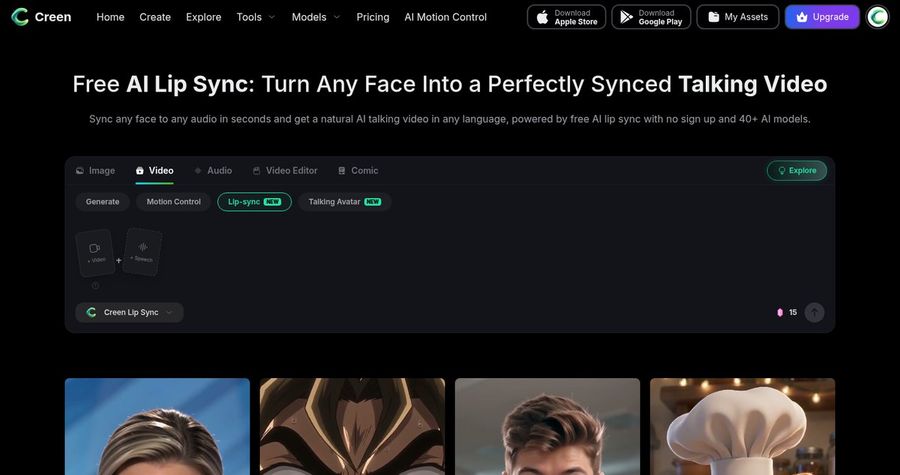
Task: Click the crown icon in Upgrade
Action: pyautogui.click(x=802, y=17)
